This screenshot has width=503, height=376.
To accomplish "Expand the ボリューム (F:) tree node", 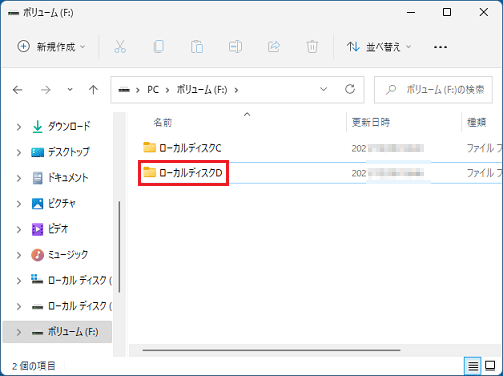I will (19, 332).
